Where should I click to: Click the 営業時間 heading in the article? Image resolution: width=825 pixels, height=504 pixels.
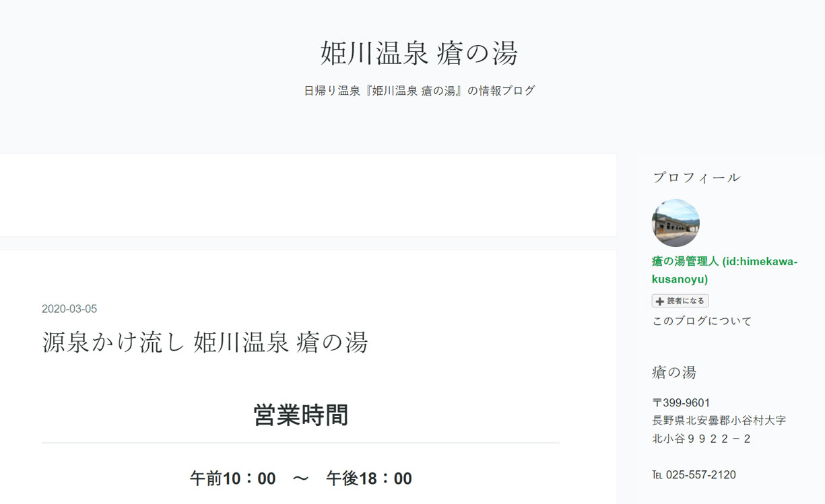(300, 415)
